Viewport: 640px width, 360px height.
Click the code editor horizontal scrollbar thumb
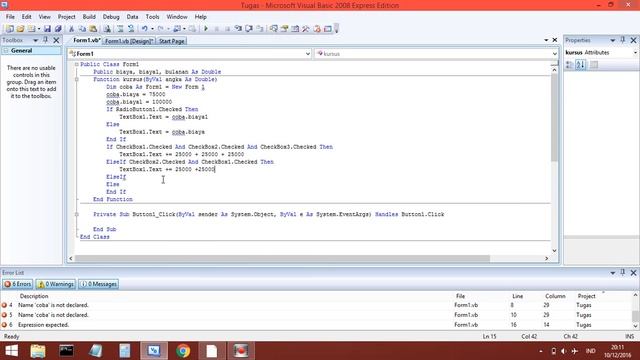(x=282, y=258)
